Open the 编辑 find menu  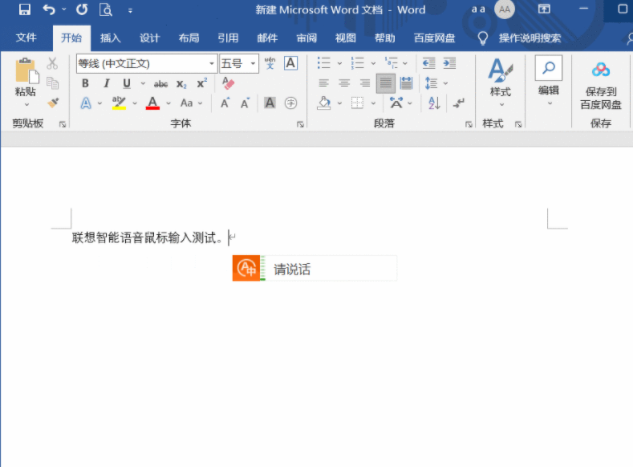tap(549, 81)
